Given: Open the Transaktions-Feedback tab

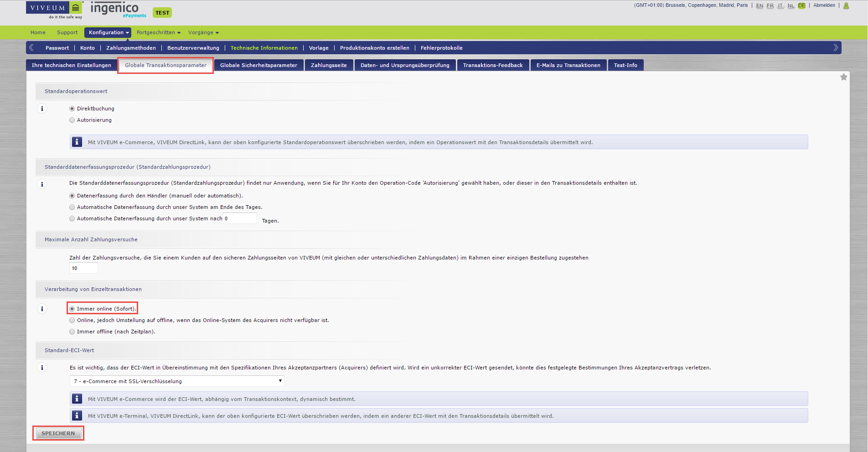Looking at the screenshot, I should click(492, 65).
